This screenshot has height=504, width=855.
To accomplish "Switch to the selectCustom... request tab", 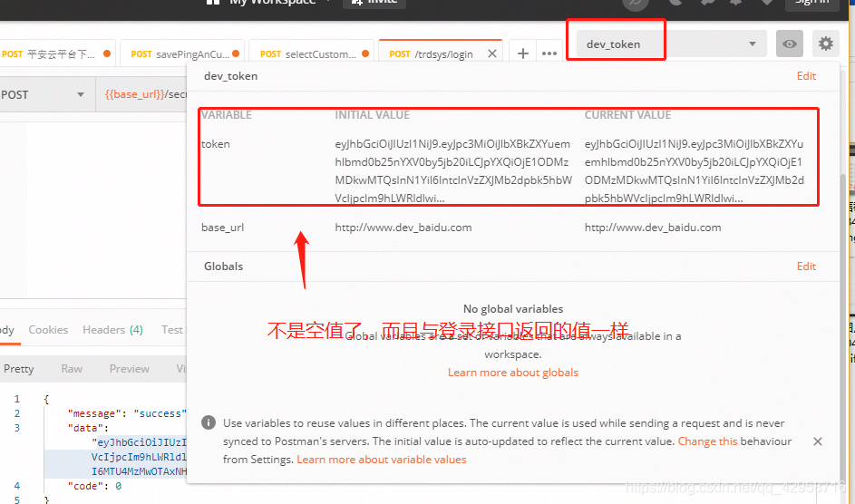I will [x=311, y=53].
